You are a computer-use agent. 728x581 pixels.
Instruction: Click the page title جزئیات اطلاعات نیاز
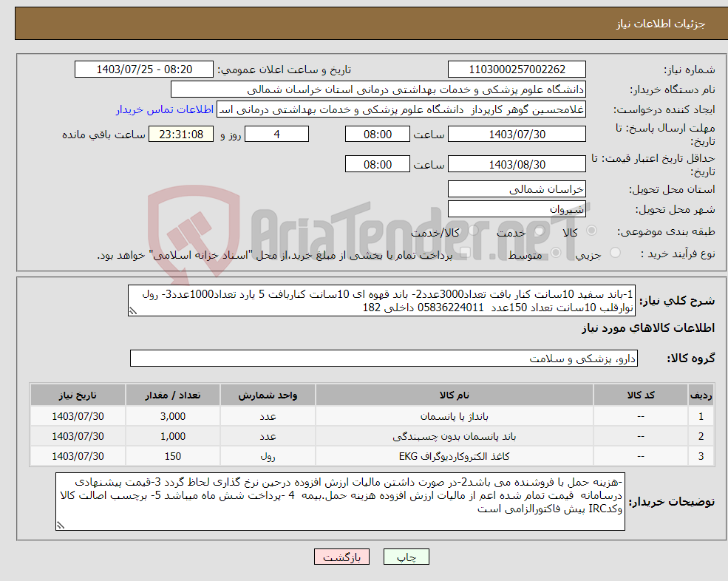tap(661, 24)
